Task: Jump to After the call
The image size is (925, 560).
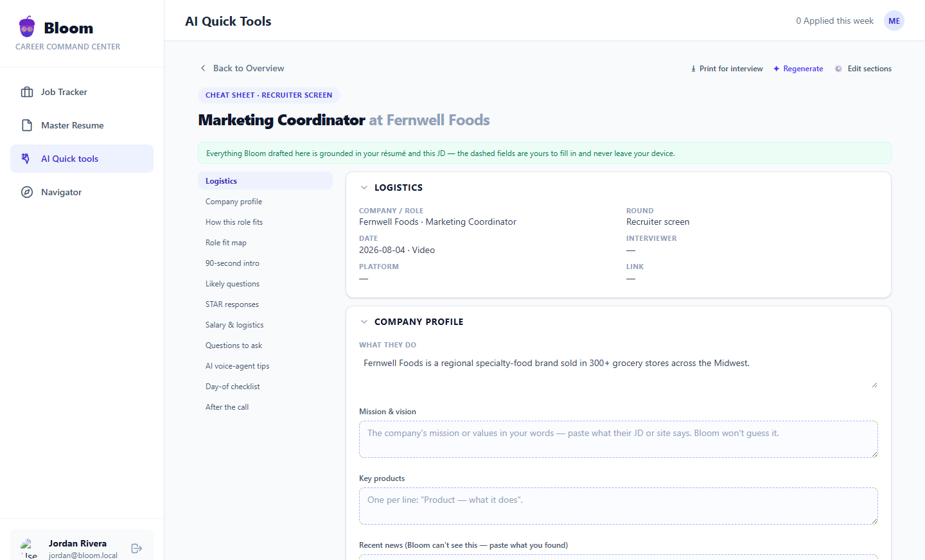Action: coord(265,407)
